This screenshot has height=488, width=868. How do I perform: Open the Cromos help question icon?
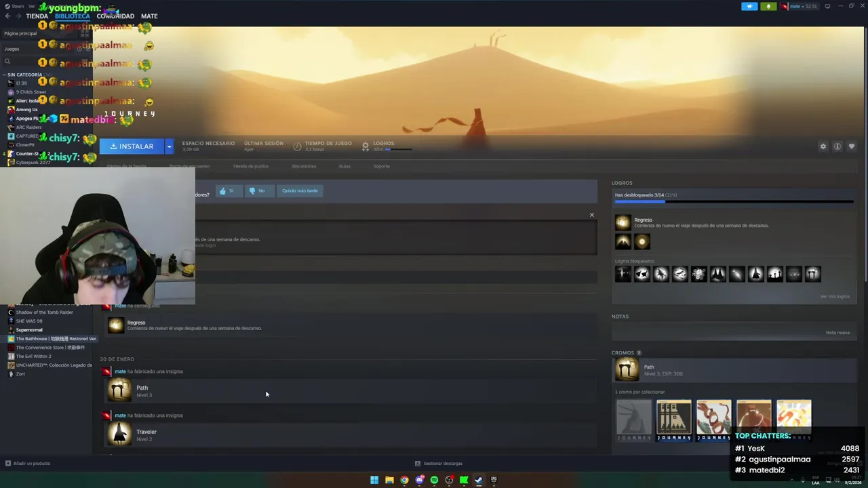point(639,353)
